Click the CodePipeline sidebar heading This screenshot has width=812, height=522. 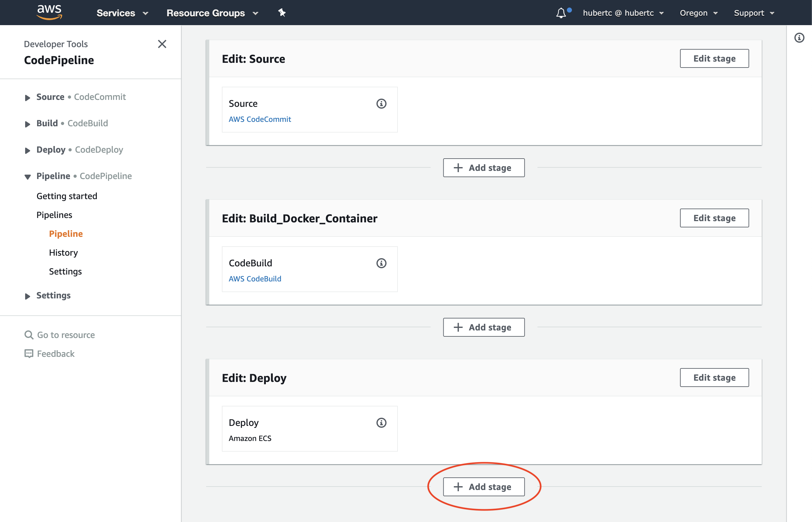59,60
